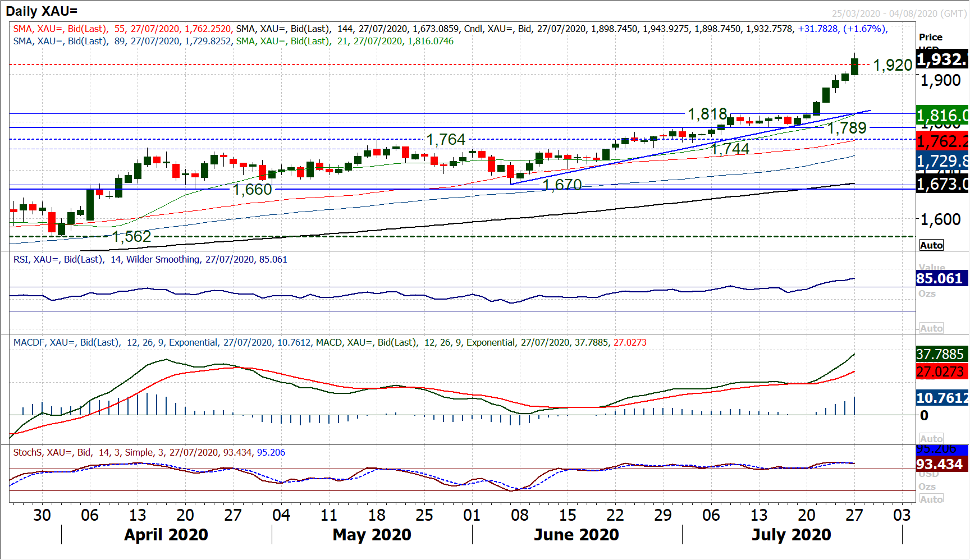
Task: Click the 1,744 level label
Action: [x=730, y=149]
